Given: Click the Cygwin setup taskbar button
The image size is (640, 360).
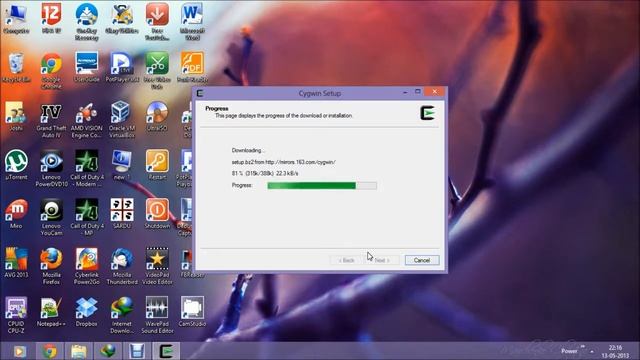Looking at the screenshot, I should (167, 351).
